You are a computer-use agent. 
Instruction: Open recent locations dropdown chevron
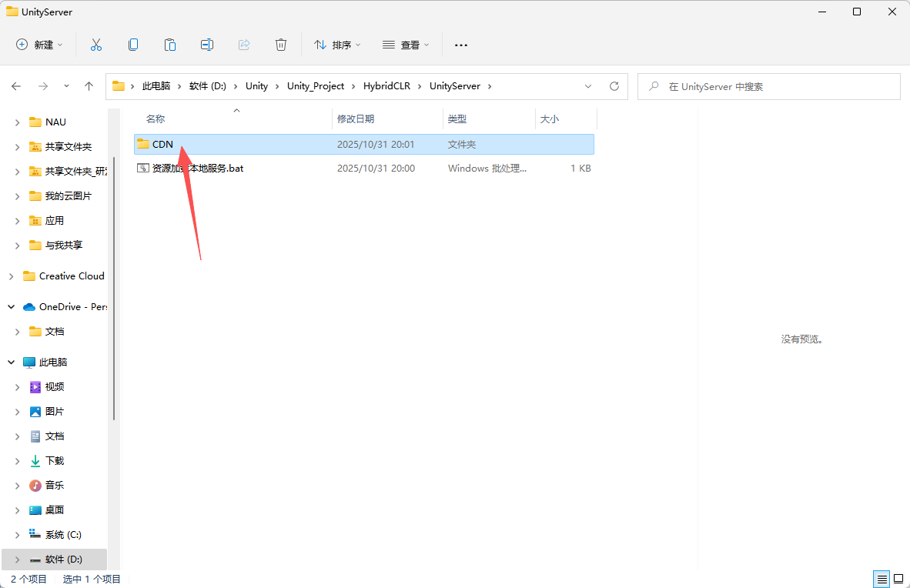(66, 86)
